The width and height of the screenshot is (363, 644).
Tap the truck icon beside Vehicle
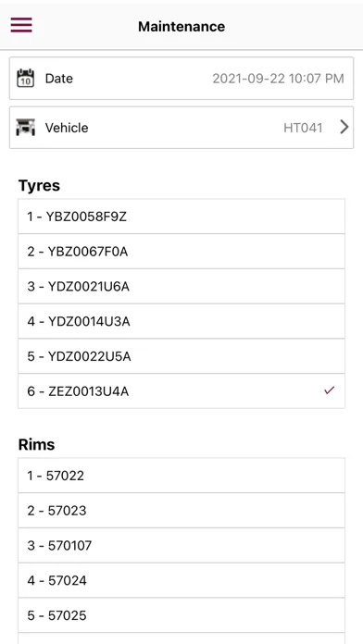pos(26,128)
